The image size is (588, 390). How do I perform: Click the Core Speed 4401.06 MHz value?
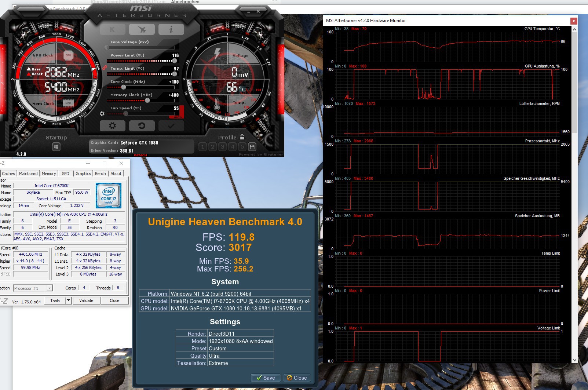coord(30,254)
